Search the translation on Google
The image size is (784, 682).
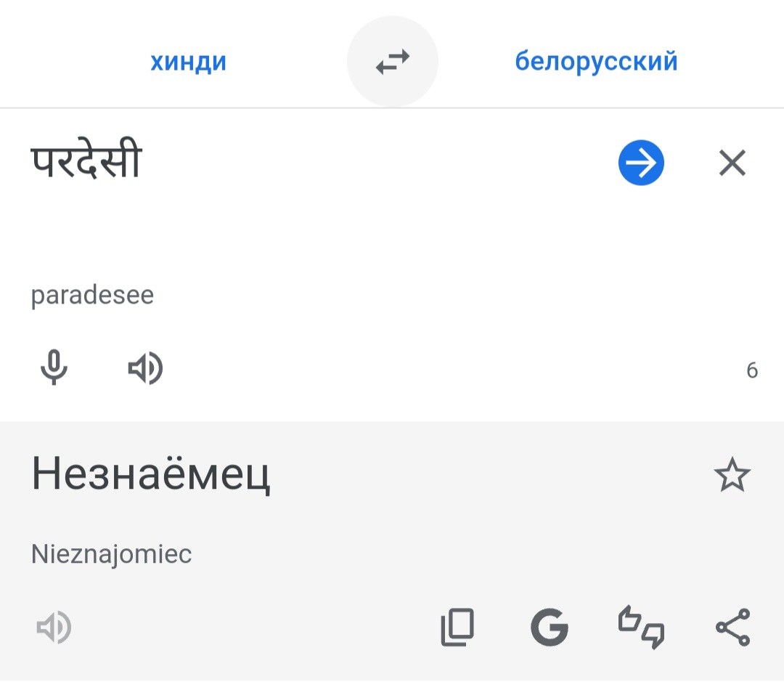coord(549,628)
